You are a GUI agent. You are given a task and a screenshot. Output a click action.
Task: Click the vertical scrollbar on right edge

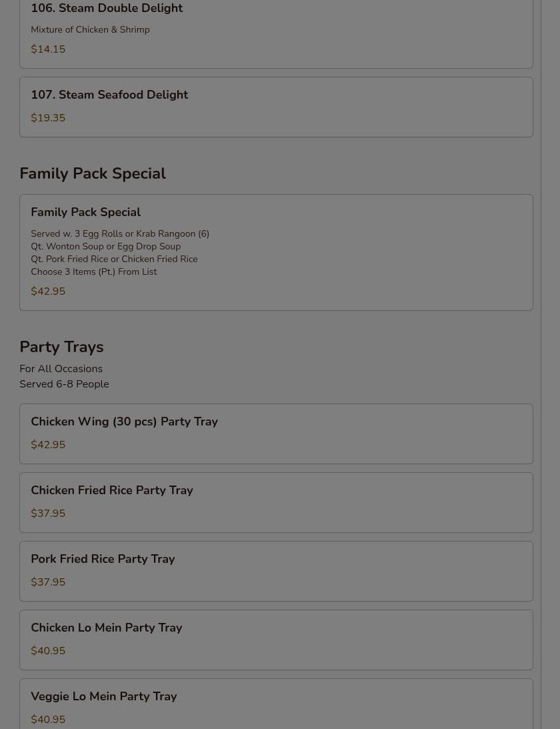point(549,364)
